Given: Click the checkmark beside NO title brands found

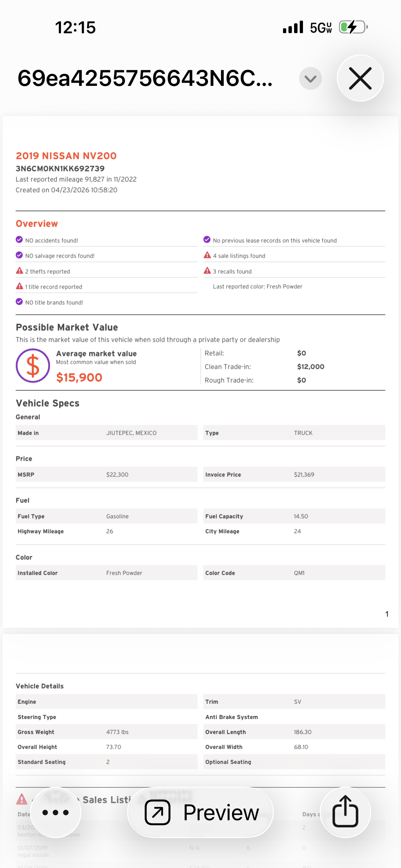Looking at the screenshot, I should [x=19, y=302].
